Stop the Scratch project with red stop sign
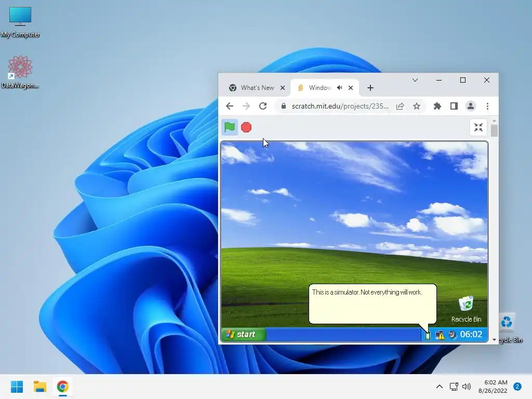The image size is (532, 399). [246, 127]
